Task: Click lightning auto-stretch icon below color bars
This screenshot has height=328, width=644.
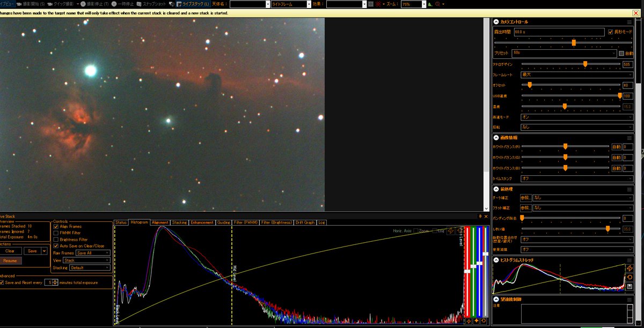Action: [x=469, y=320]
